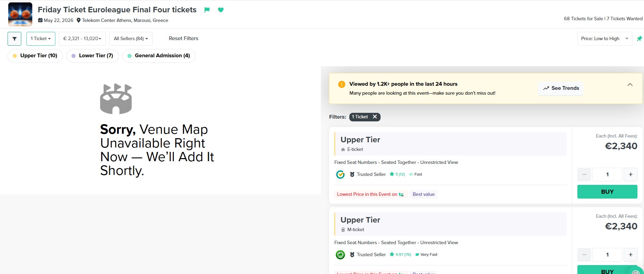
Task: Toggle the Upper Tier category filter
Action: click(x=35, y=56)
